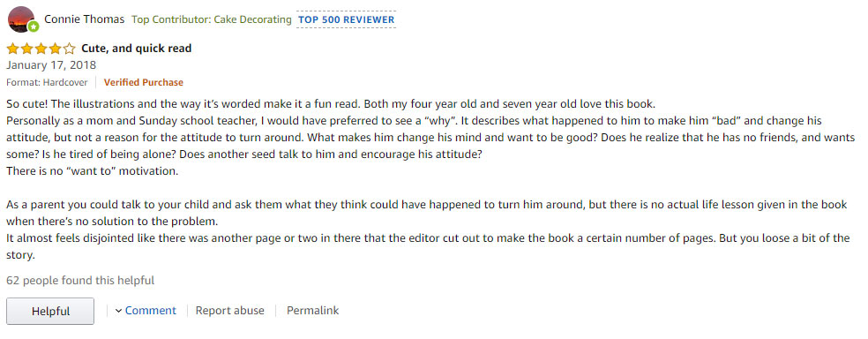Click the fourth gold rating star

pyautogui.click(x=56, y=49)
